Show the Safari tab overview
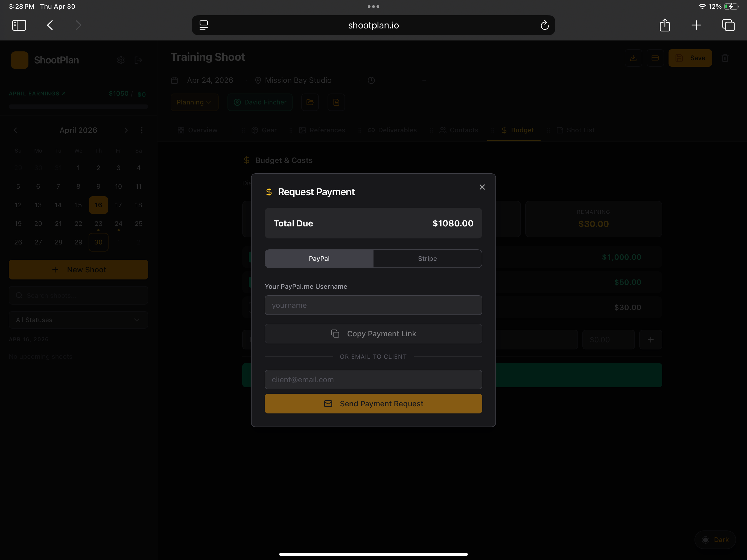This screenshot has height=560, width=747. click(728, 25)
